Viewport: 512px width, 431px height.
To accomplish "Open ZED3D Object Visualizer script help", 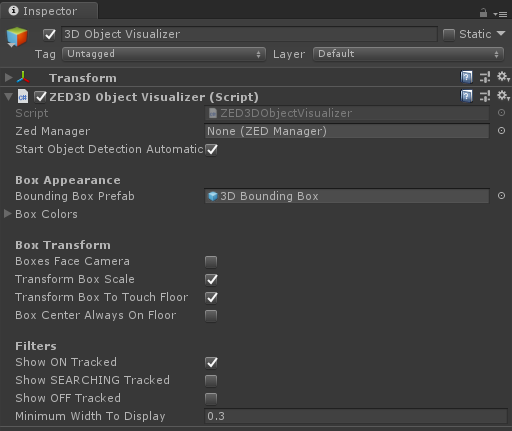I will click(466, 96).
